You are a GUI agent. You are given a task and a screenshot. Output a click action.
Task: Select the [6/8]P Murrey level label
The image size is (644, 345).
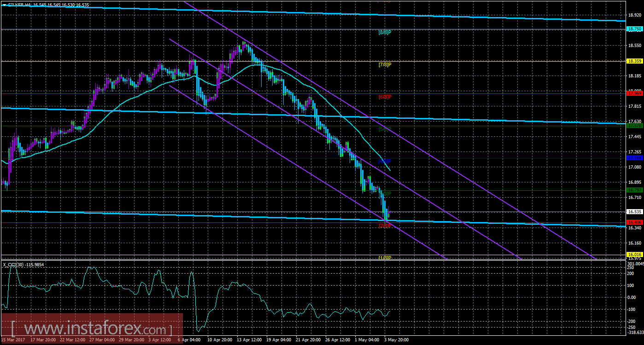pyautogui.click(x=385, y=97)
